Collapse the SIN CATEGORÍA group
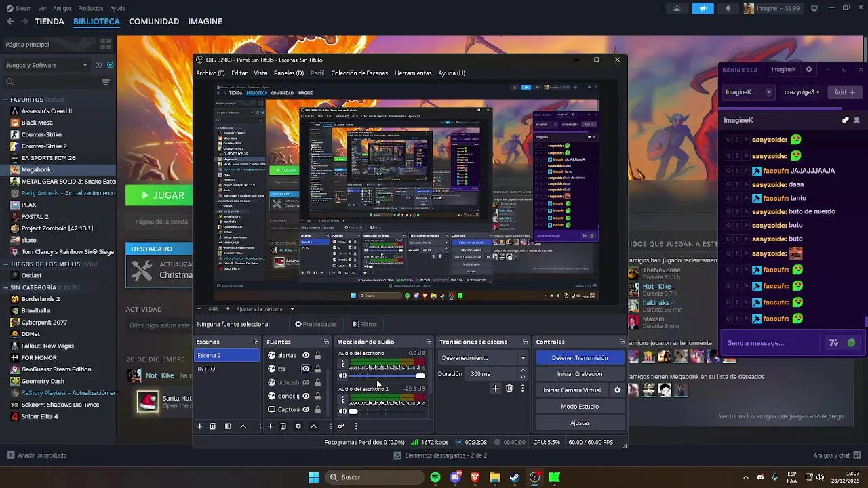This screenshot has width=868, height=488. 6,287
